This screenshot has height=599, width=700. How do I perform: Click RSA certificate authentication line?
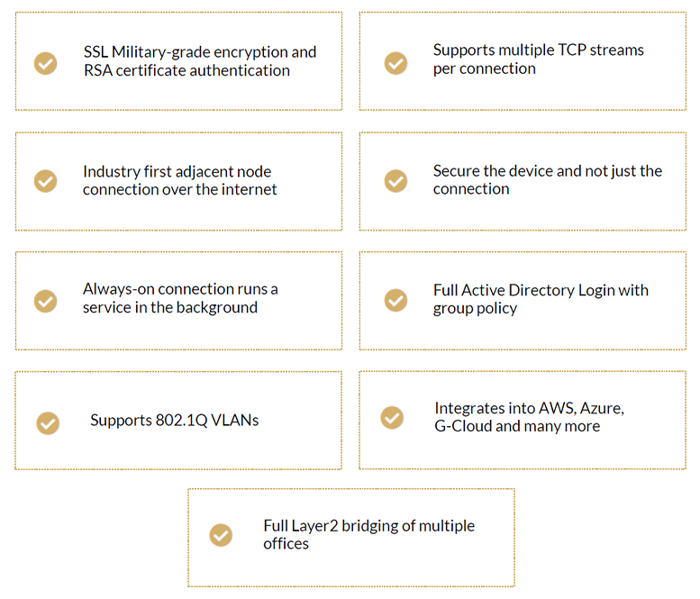pos(186,70)
